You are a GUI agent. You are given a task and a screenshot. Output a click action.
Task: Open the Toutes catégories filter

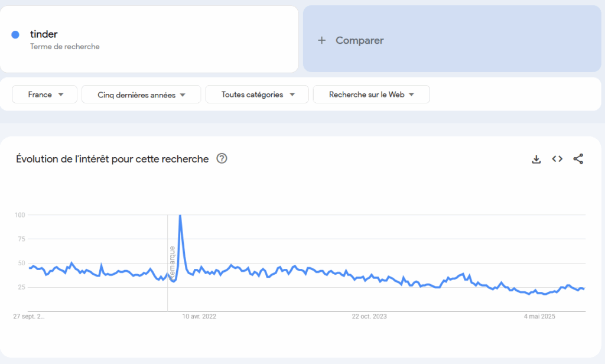pyautogui.click(x=257, y=95)
